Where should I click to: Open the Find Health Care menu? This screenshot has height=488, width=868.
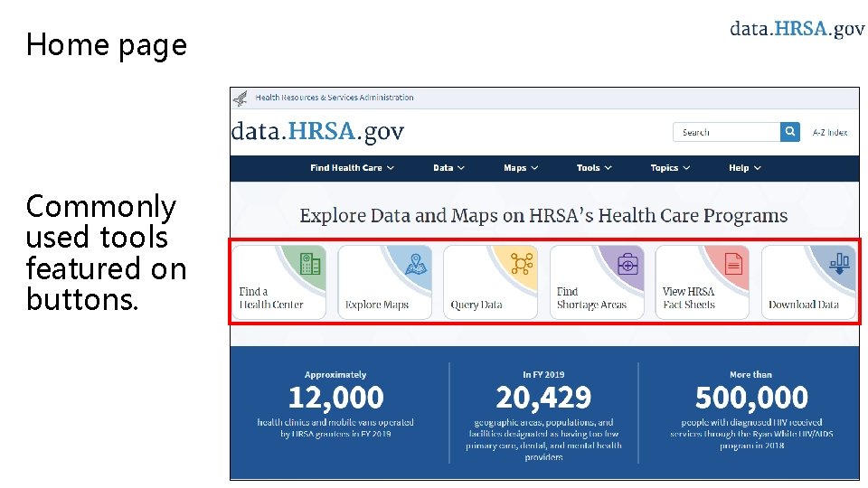tap(352, 168)
